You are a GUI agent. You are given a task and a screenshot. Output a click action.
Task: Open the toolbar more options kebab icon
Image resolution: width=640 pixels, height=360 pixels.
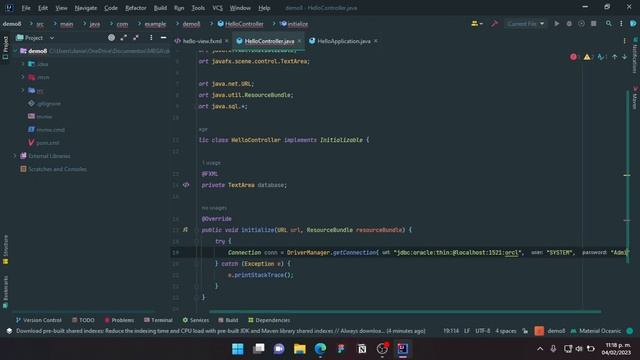(621, 24)
